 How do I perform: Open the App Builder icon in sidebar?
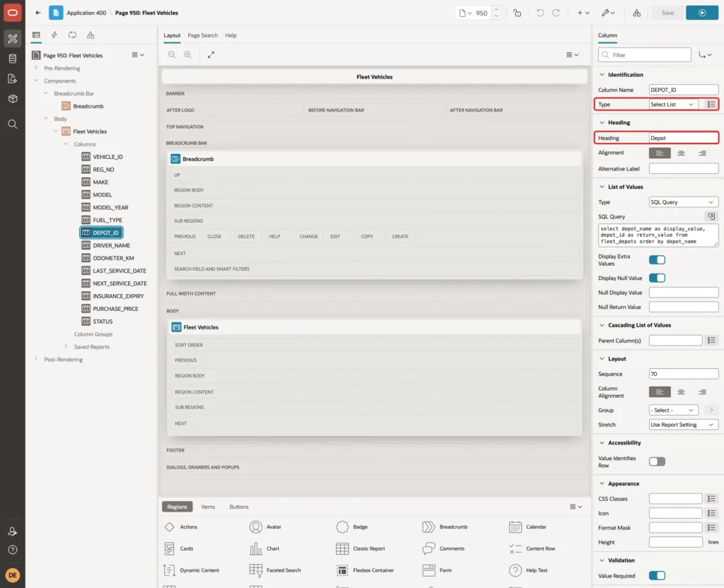[x=13, y=38]
